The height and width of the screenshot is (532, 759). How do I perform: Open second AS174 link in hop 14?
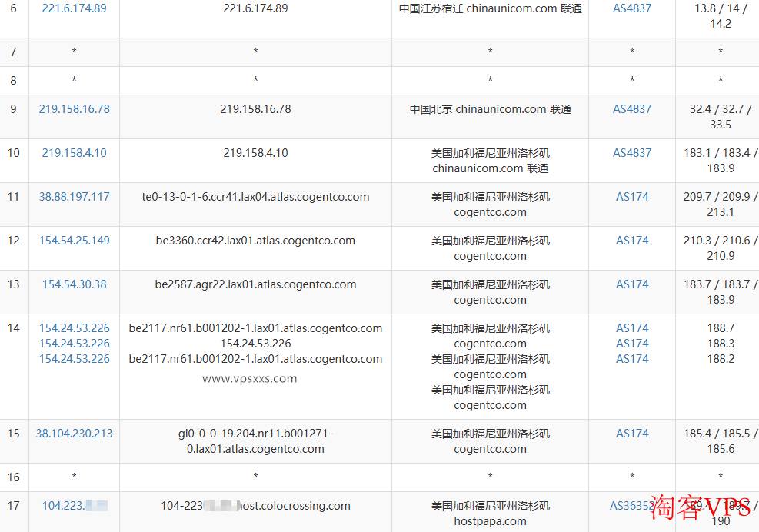[x=631, y=344]
